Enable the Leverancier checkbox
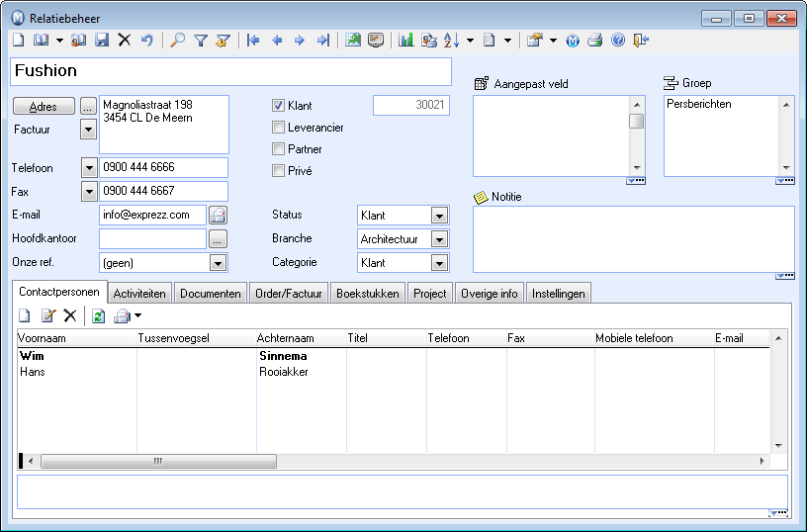 [279, 128]
